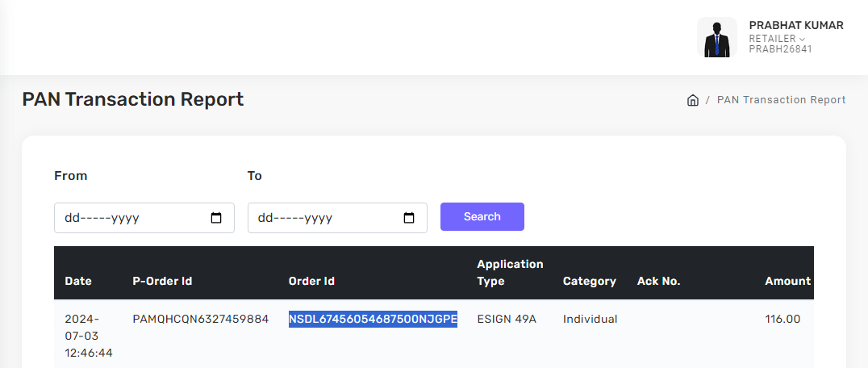Open the calendar picker in From field
Viewport: 868px width, 368px height.
215,218
